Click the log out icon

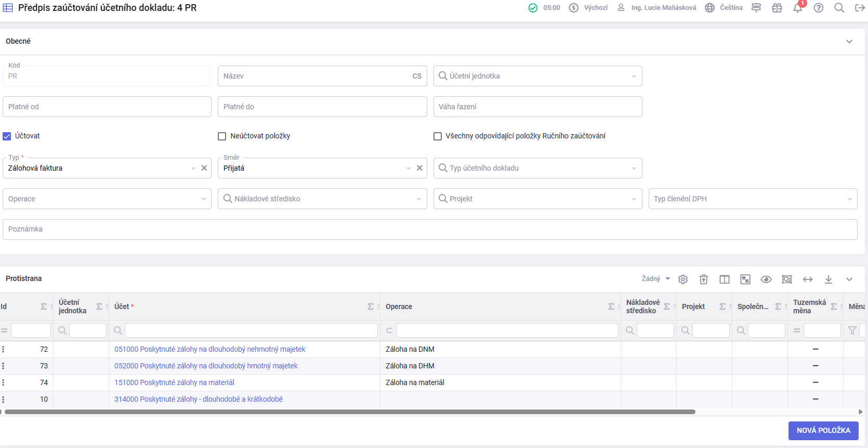[x=860, y=8]
